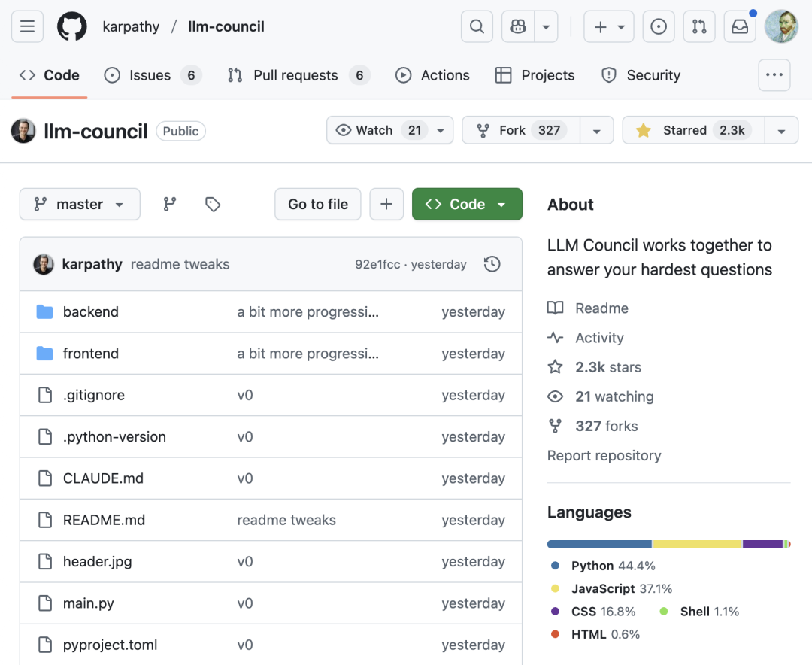View branches using the branch icon

[x=170, y=204]
